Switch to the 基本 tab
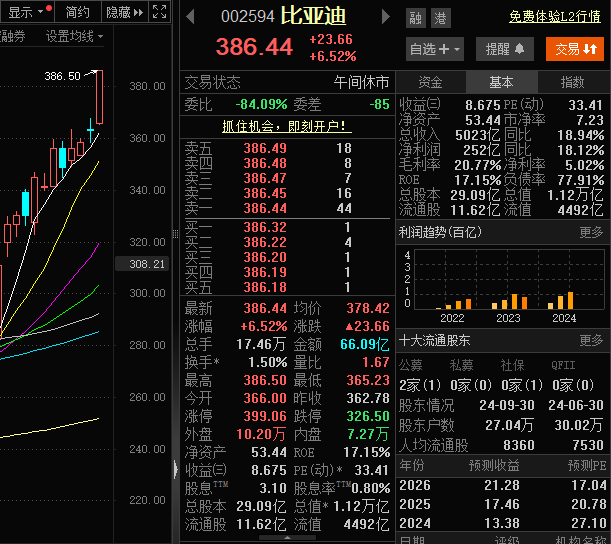The height and width of the screenshot is (544, 611). [502, 82]
